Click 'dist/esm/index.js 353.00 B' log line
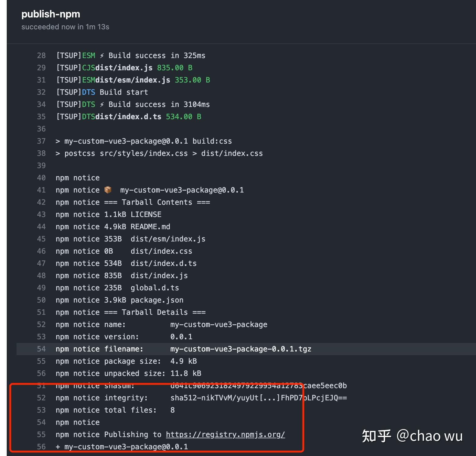The height and width of the screenshot is (456, 476). (x=133, y=80)
